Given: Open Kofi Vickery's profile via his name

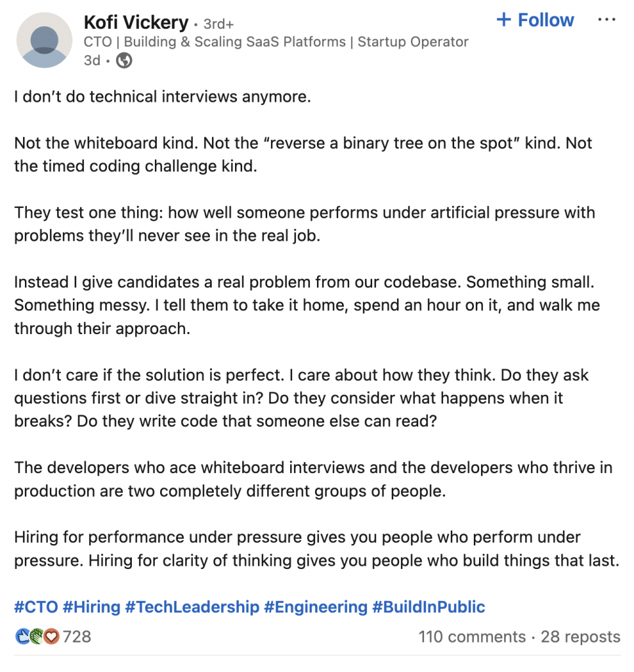Looking at the screenshot, I should pos(135,22).
